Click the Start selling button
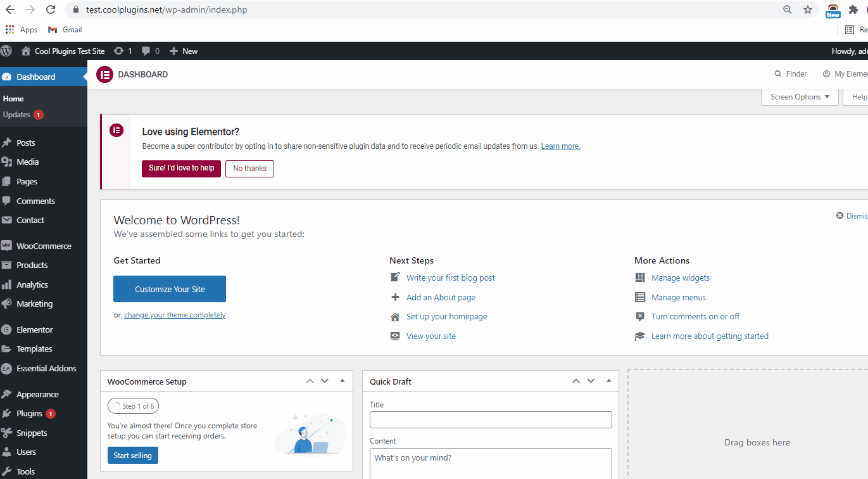This screenshot has width=868, height=479. point(132,456)
